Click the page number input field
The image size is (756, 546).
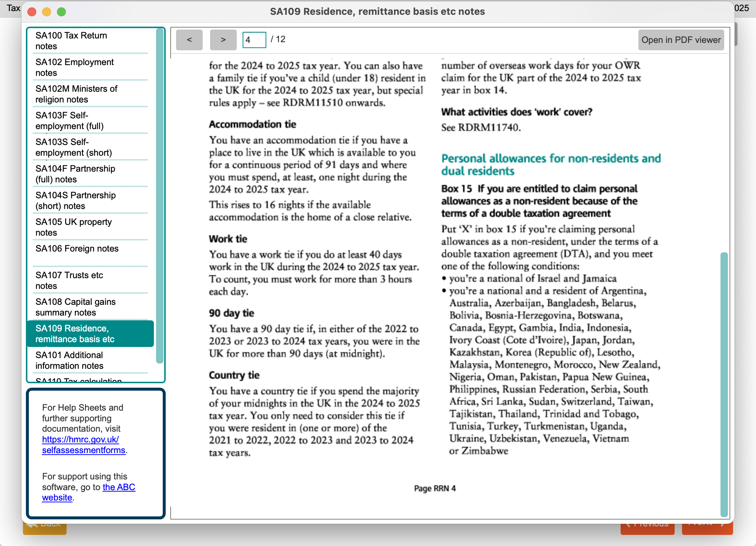(254, 40)
